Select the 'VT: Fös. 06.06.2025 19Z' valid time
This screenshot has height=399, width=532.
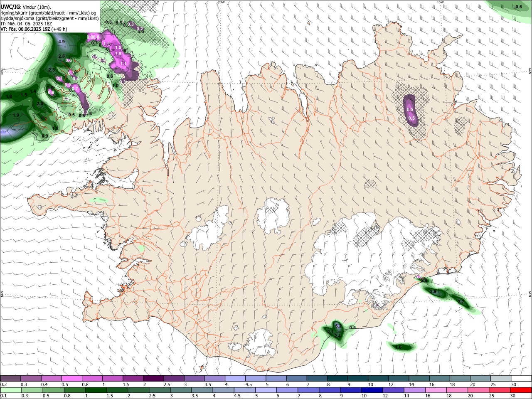tap(26, 29)
